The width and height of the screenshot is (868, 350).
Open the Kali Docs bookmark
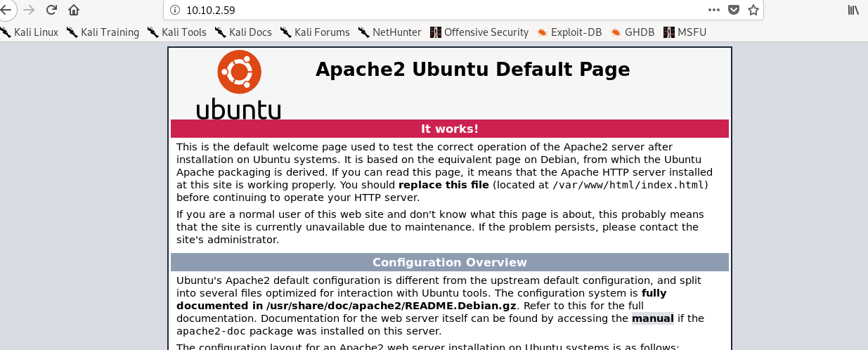243,32
